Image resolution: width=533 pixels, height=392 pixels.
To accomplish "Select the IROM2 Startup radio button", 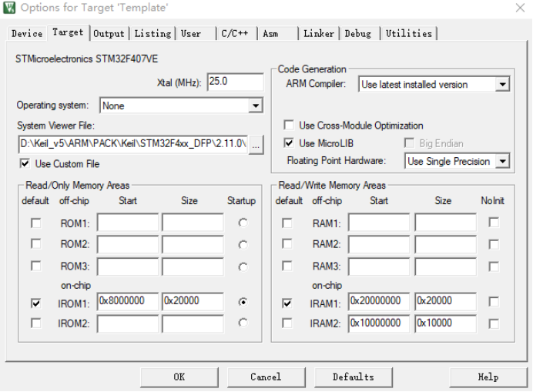I will click(243, 323).
